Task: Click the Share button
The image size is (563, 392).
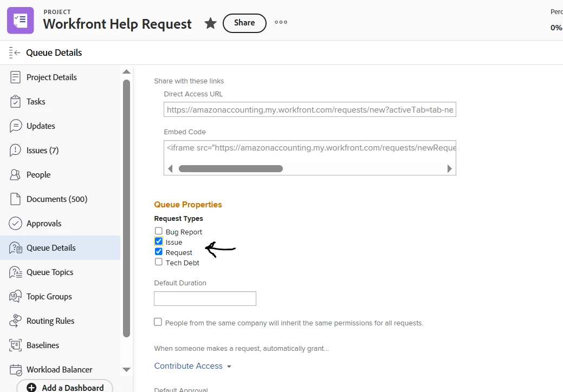Action: (244, 23)
